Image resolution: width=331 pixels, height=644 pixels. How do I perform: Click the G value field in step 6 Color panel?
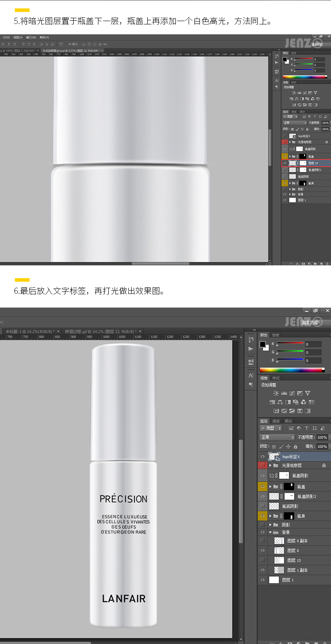pyautogui.click(x=313, y=353)
